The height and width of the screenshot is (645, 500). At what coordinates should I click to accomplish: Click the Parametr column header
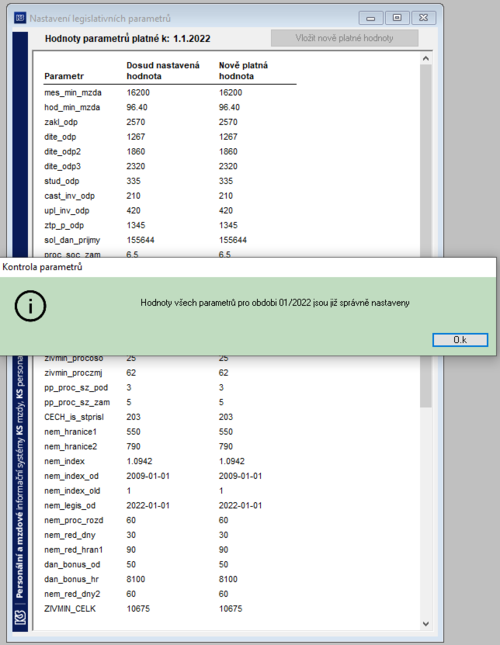[x=64, y=77]
